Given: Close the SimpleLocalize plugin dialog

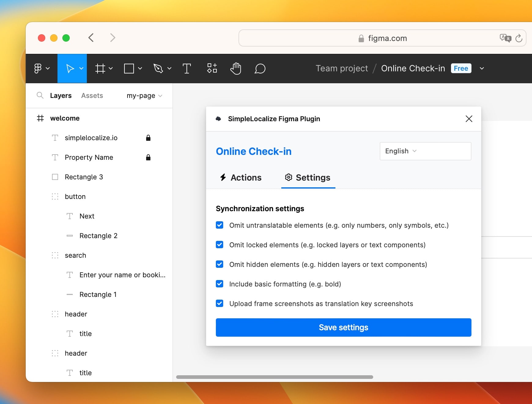Looking at the screenshot, I should tap(469, 119).
